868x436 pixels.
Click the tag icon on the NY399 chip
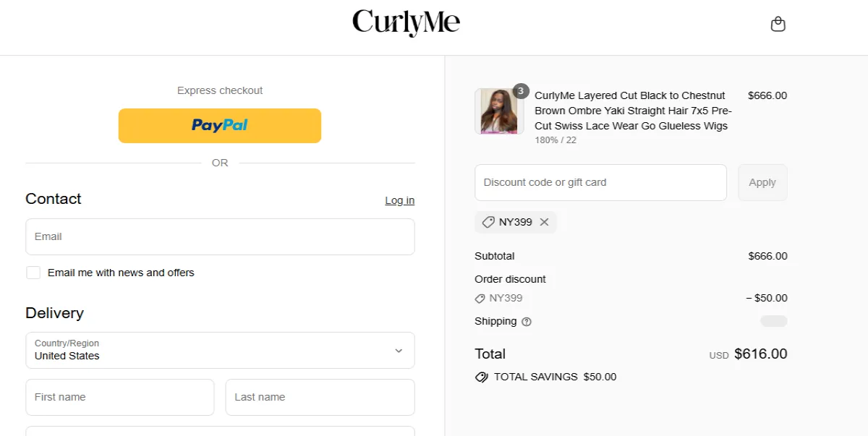point(488,222)
